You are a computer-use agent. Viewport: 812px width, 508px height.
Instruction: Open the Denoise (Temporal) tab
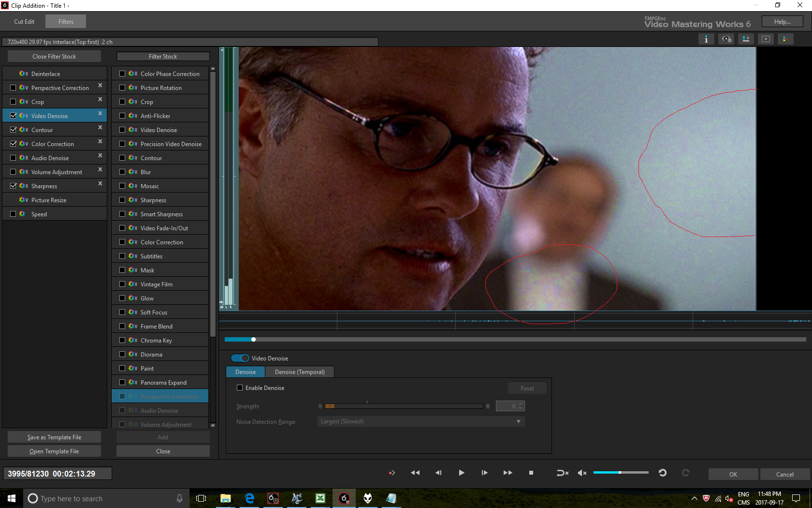point(300,372)
